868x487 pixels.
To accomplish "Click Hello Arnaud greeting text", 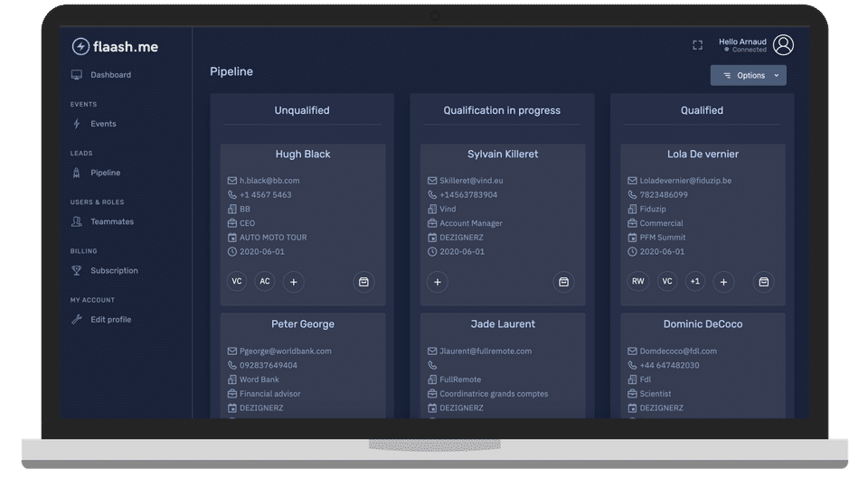I will (742, 42).
